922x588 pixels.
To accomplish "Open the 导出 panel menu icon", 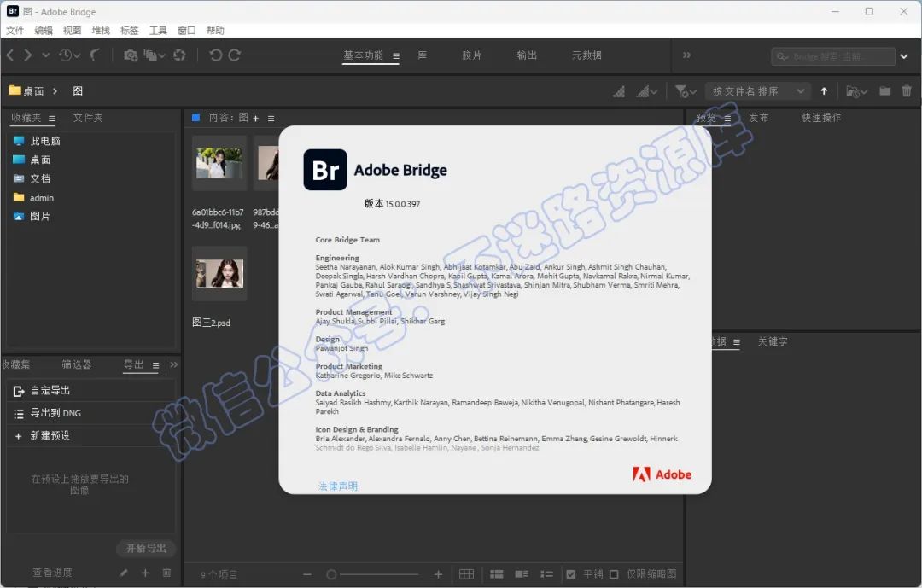I will [x=156, y=365].
